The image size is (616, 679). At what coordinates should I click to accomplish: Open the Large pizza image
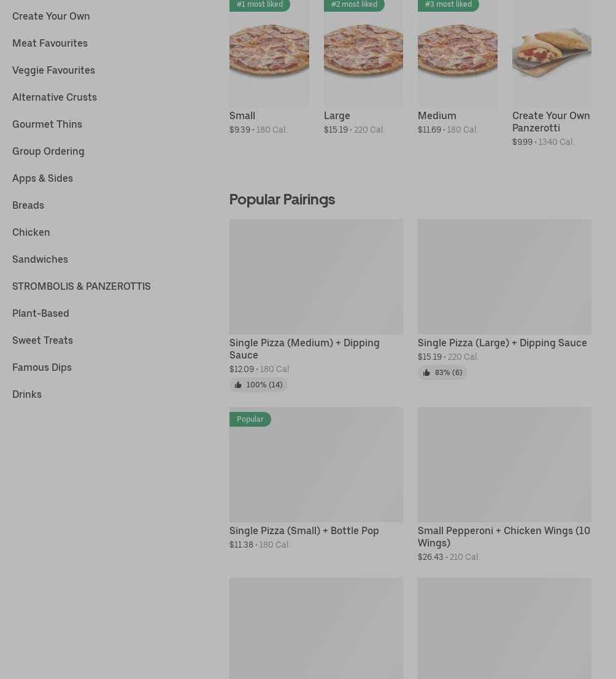363,53
